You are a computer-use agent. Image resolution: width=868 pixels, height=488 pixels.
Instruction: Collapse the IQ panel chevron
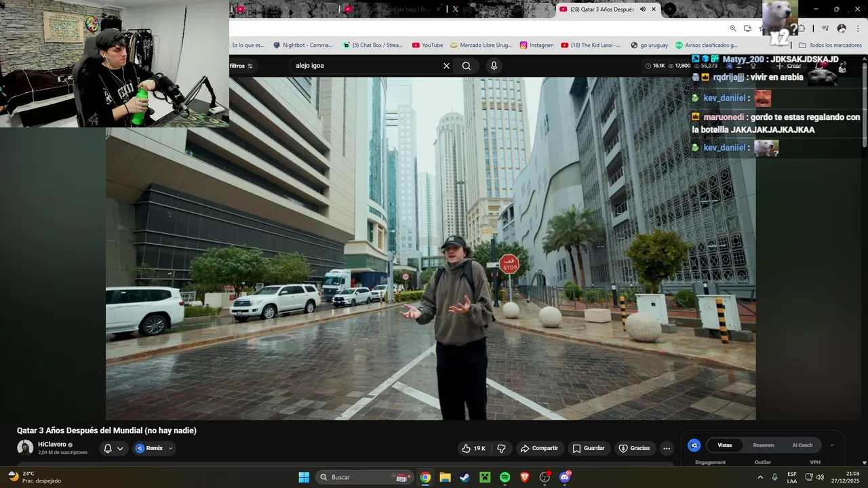(x=832, y=445)
